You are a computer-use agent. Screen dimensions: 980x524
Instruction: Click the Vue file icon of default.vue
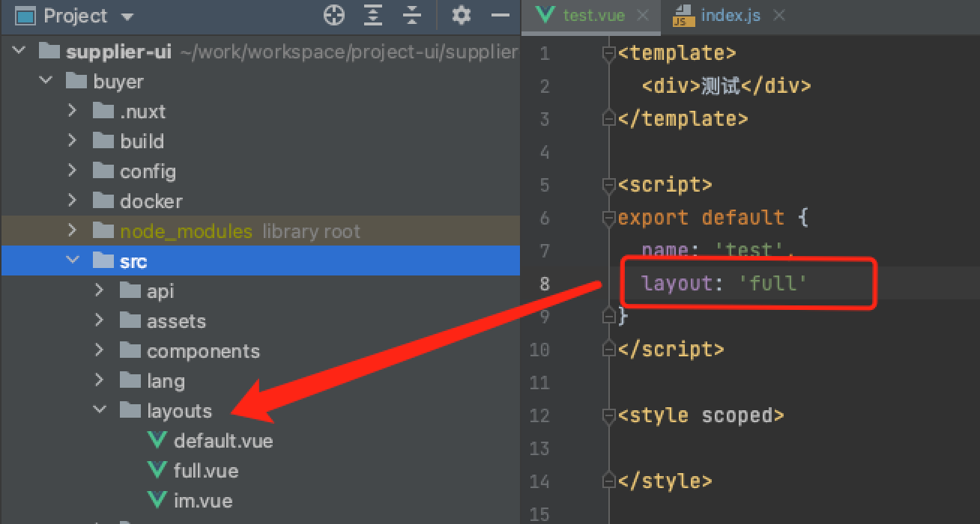[x=157, y=440]
